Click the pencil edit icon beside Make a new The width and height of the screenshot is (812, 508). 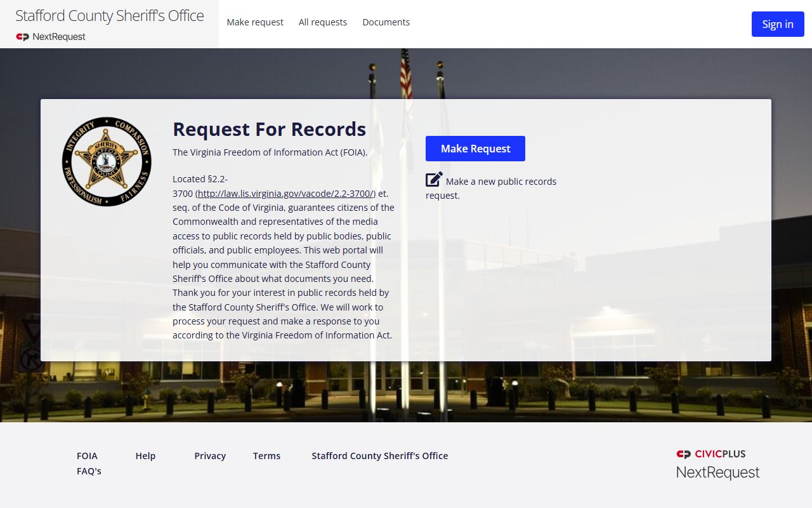pyautogui.click(x=434, y=180)
